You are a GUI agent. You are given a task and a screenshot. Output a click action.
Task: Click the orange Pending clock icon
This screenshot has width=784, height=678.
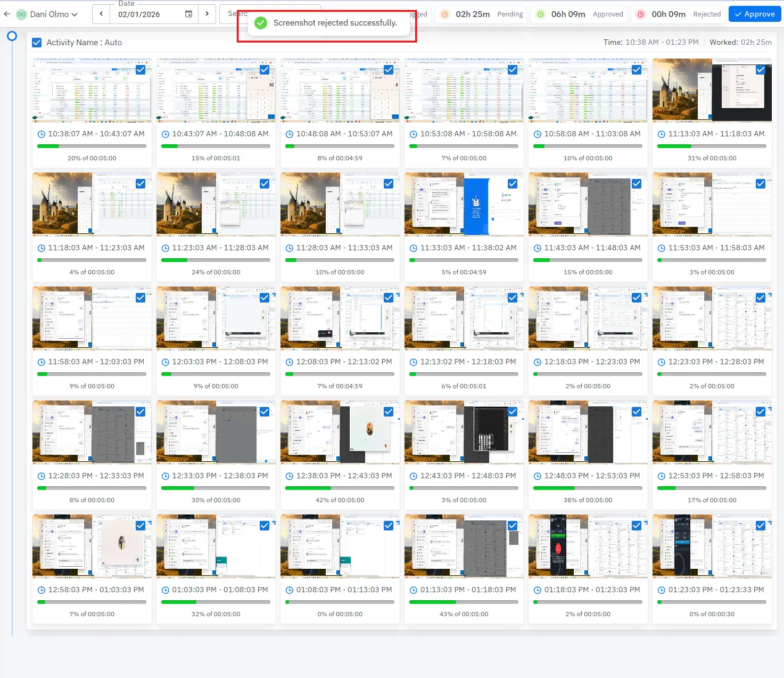(x=445, y=14)
